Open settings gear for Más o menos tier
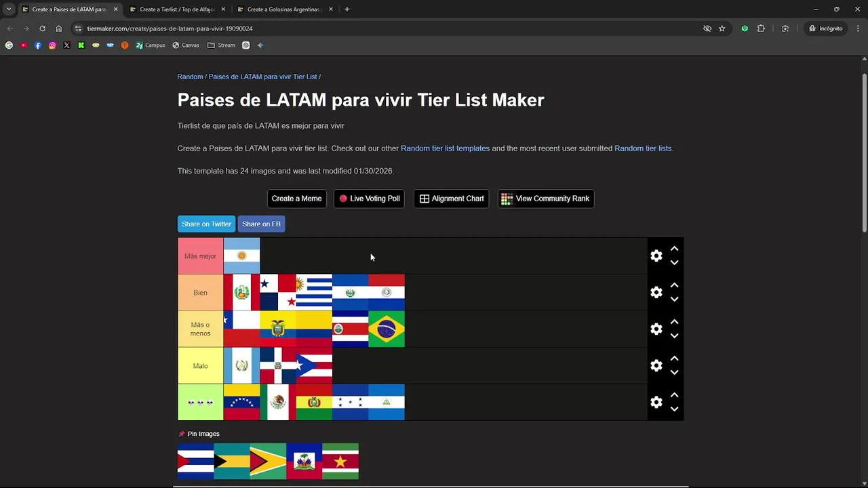This screenshot has width=868, height=488. coord(656,329)
